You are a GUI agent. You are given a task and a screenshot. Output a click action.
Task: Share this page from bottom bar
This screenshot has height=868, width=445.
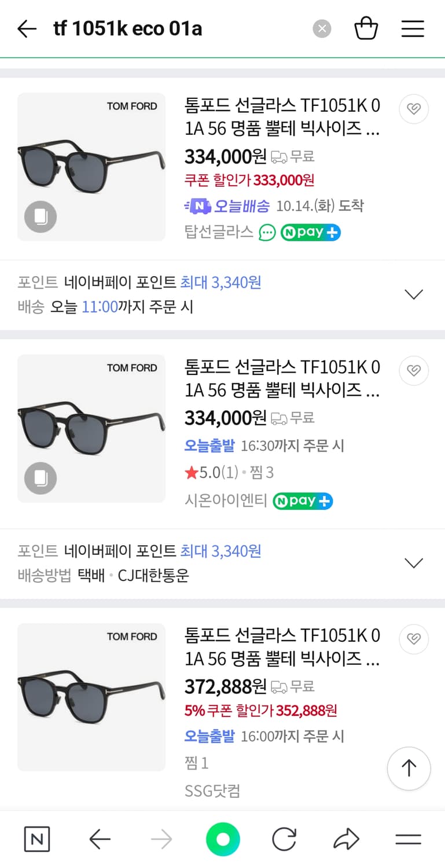point(346,839)
